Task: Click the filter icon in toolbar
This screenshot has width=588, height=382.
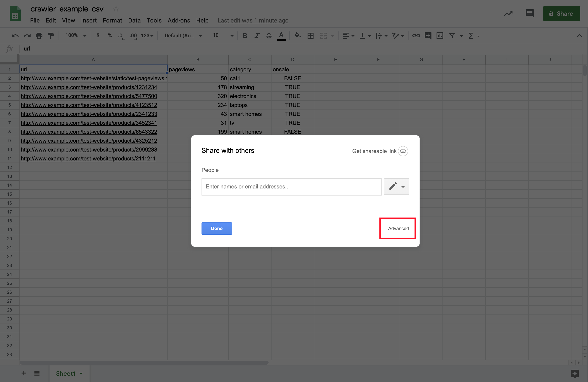Action: pos(453,36)
